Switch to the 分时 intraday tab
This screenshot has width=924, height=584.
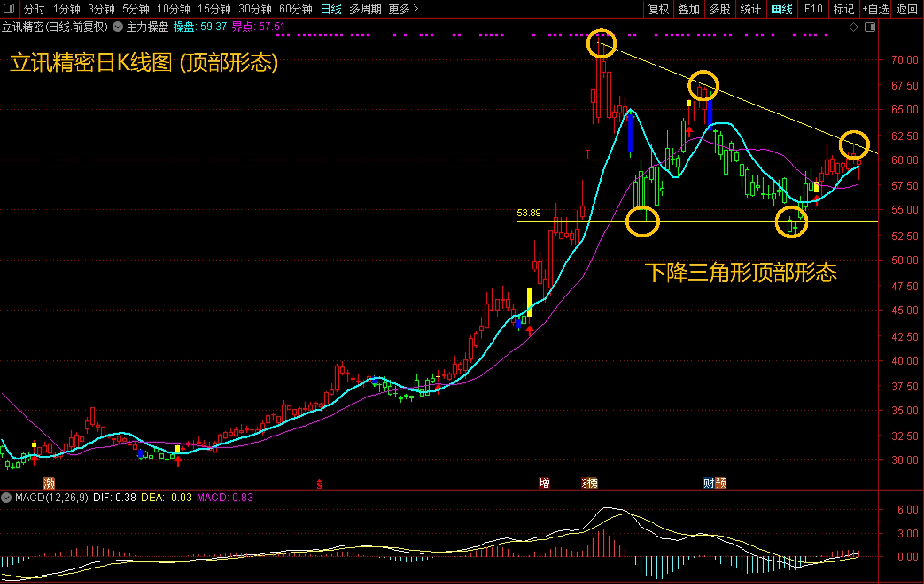pyautogui.click(x=34, y=9)
